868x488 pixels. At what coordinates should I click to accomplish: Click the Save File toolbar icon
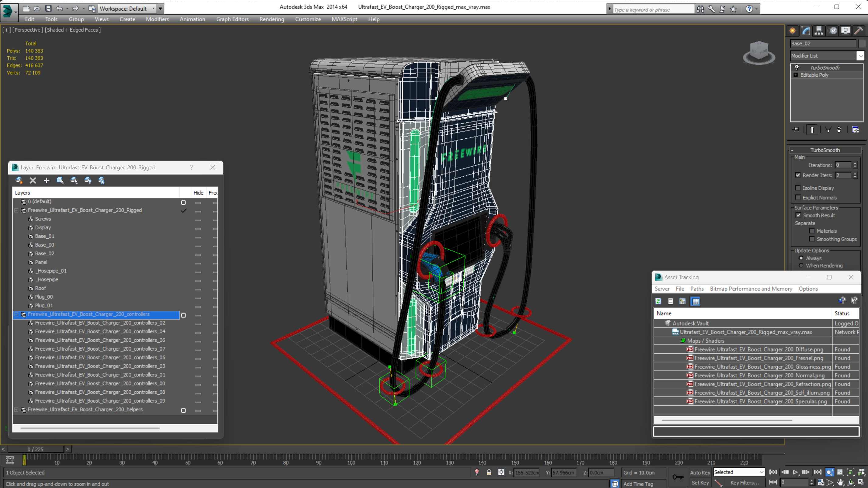coord(48,9)
